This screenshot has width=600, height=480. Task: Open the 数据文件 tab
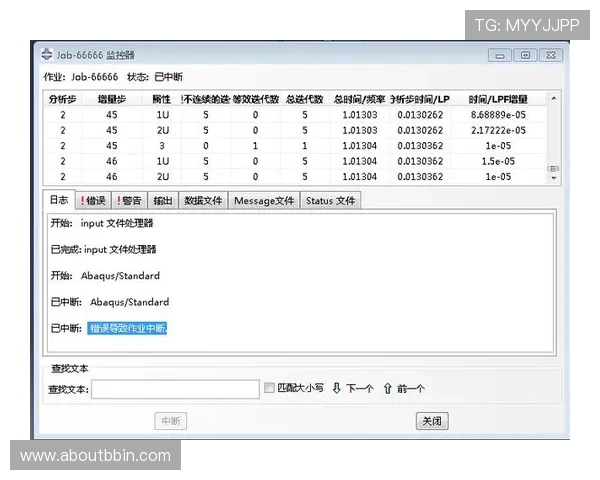(x=203, y=201)
